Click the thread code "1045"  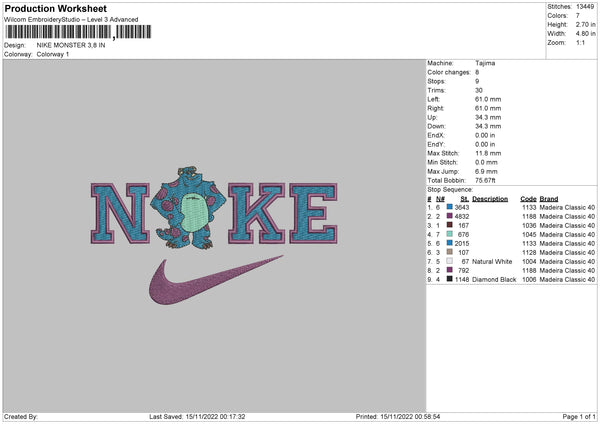tap(529, 234)
